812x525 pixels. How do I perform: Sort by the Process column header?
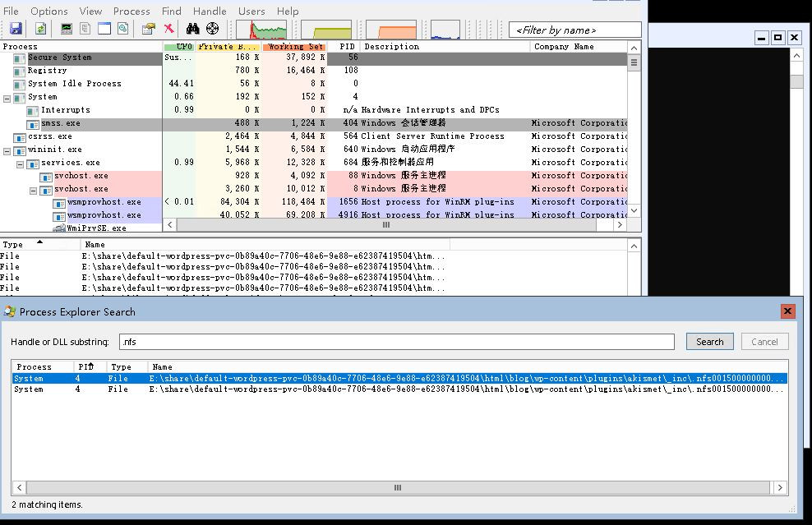[81, 47]
